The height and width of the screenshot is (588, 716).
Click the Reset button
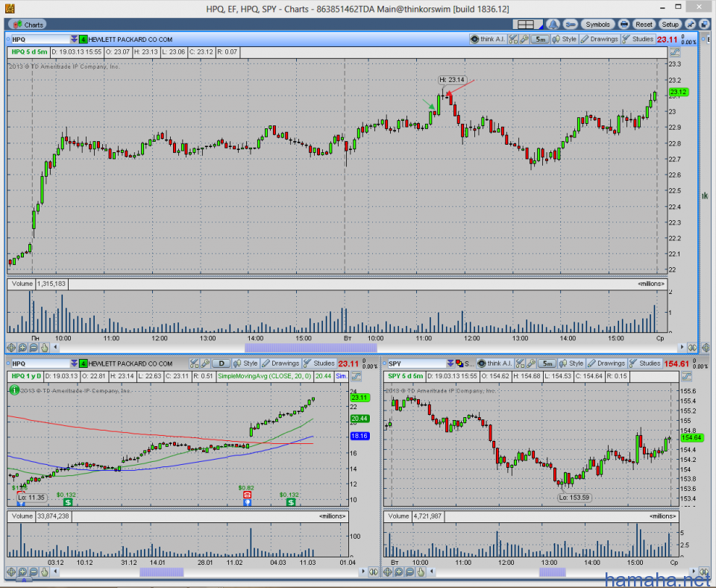(x=644, y=25)
